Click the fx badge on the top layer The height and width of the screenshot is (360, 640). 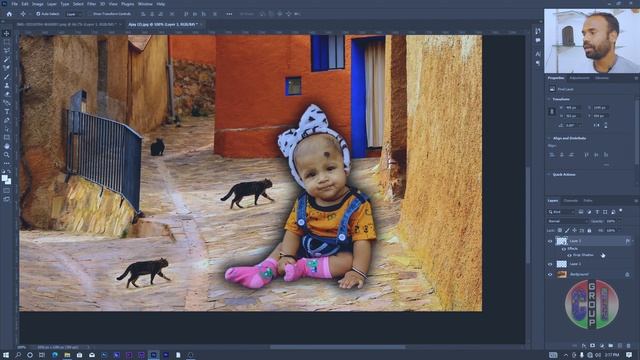(627, 241)
